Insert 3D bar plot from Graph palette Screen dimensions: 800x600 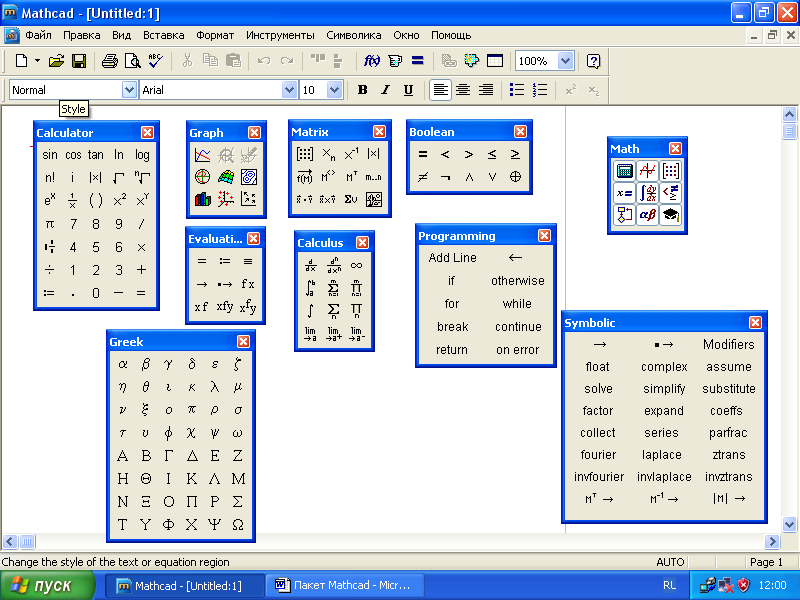coord(203,199)
